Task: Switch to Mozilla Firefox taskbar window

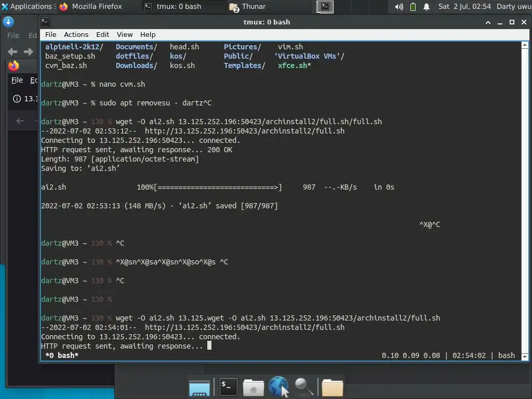Action: click(x=91, y=6)
